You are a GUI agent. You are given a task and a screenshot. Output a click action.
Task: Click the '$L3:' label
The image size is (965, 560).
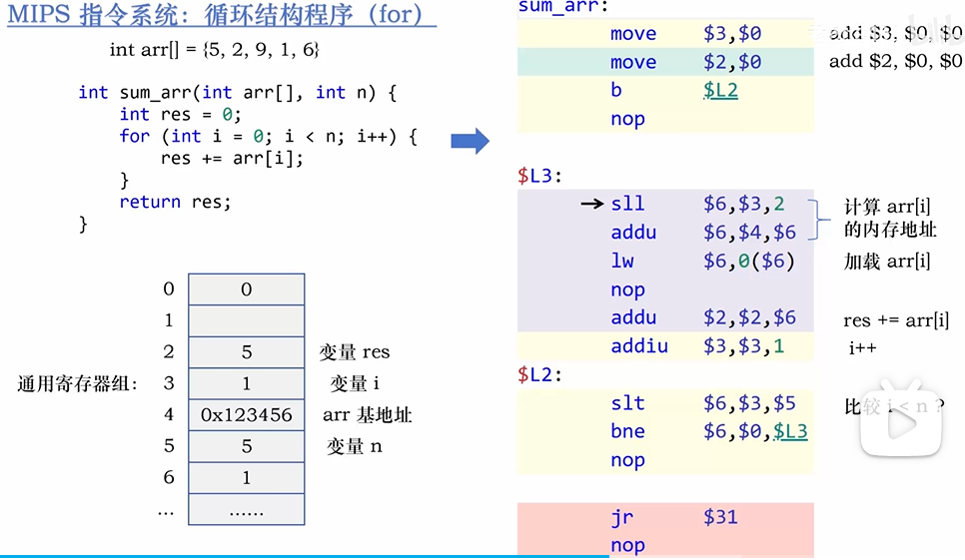539,177
